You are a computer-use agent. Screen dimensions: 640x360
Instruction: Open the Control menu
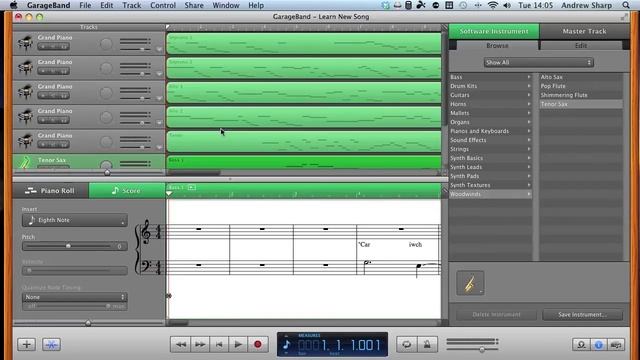(163, 5)
